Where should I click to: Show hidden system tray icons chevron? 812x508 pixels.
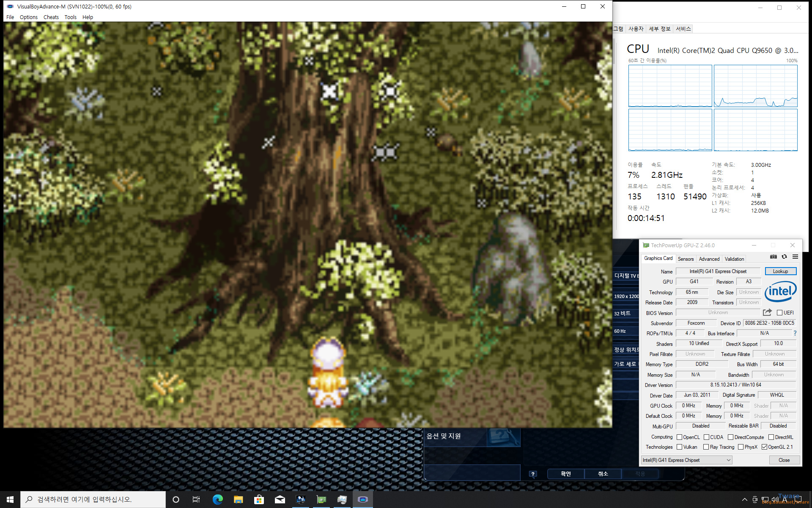(744, 500)
